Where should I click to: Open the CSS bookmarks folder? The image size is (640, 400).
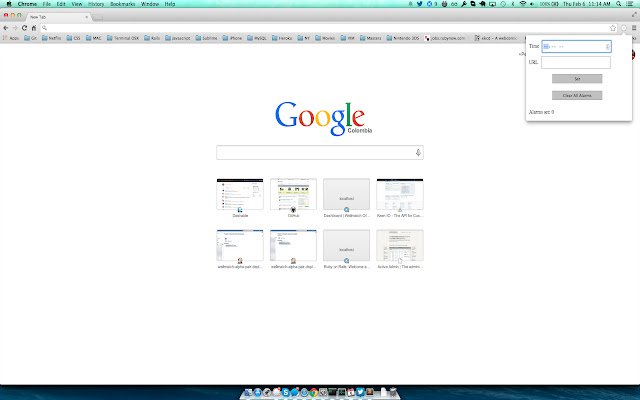73,38
